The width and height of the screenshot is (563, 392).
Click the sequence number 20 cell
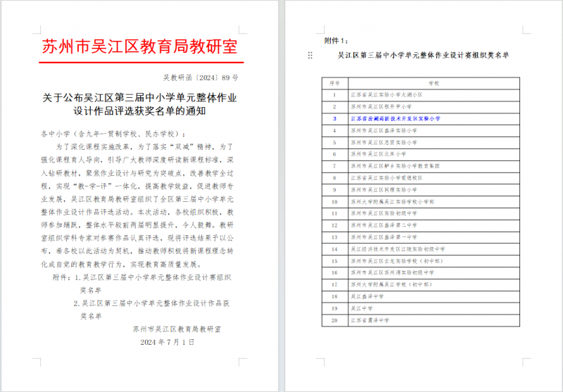pos(335,320)
